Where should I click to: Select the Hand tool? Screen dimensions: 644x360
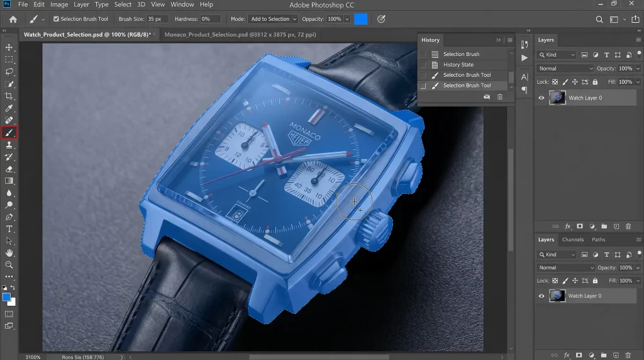(x=9, y=253)
